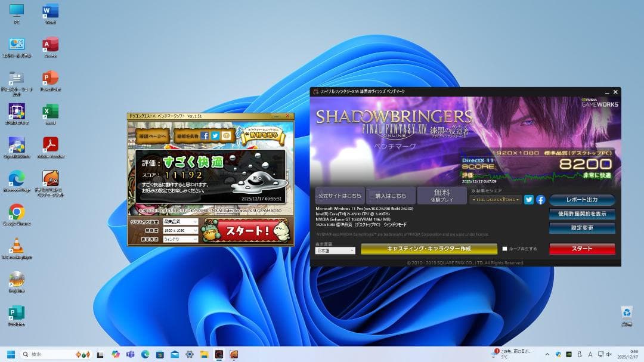Share FFXIV benchmark score via Twitter icon
The image size is (644, 362).
[529, 199]
